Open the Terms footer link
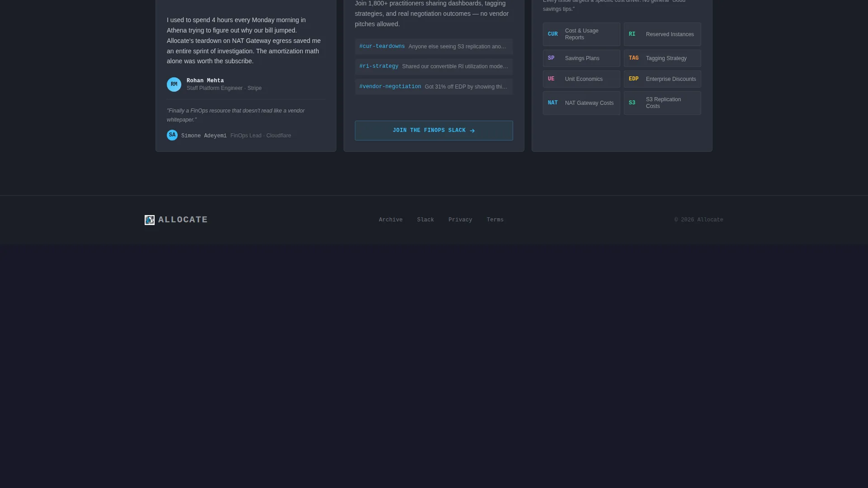Screen dimensions: 868x488 click(495, 220)
